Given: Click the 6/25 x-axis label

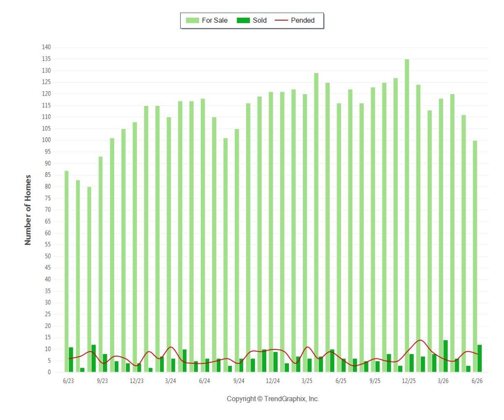Looking at the screenshot, I should pos(341,381).
